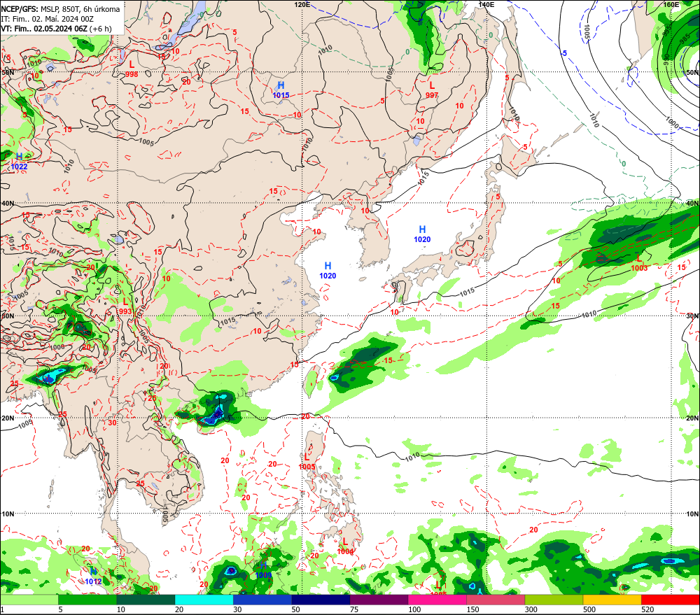
Task: Pick the green 5–10 legend swatch
Action: 87,600
